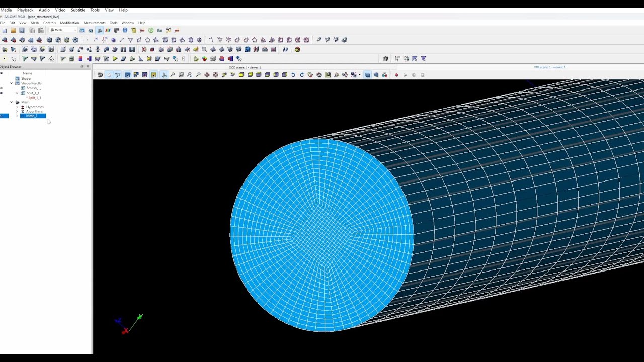Toggle visibility eye of Split_1_1
The image size is (644, 362).
[2, 93]
